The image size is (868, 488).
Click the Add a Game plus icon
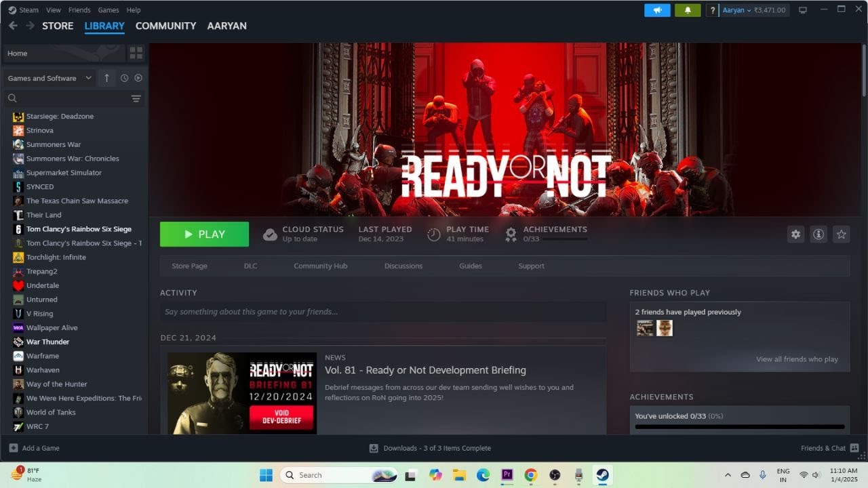click(x=14, y=448)
